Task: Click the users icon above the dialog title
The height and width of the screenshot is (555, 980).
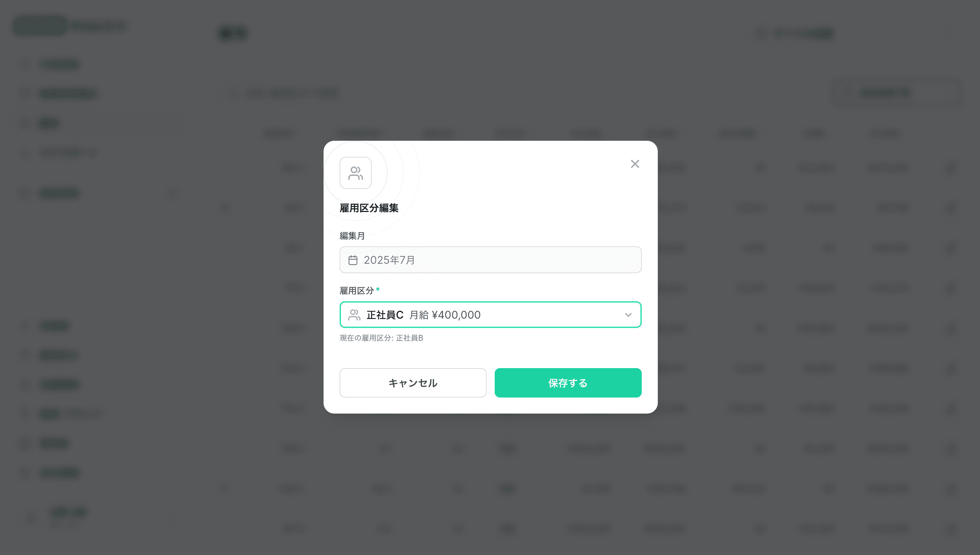Action: pyautogui.click(x=356, y=173)
